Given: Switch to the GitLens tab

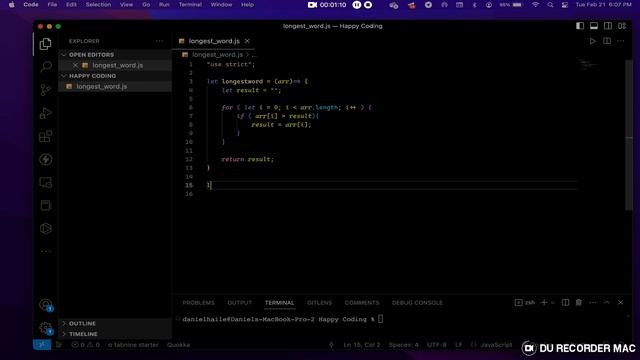Looking at the screenshot, I should (x=319, y=303).
